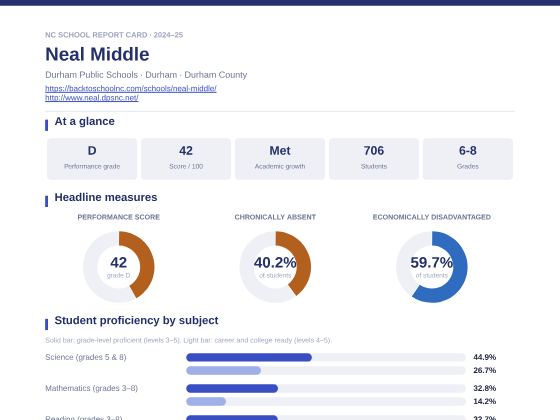Click the Mathematics (grades 3–8) label

[91, 388]
